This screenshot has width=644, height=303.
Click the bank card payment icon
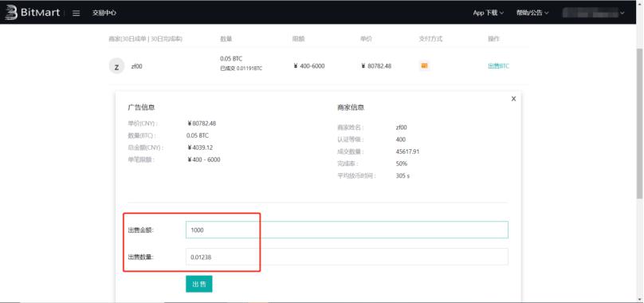424,65
